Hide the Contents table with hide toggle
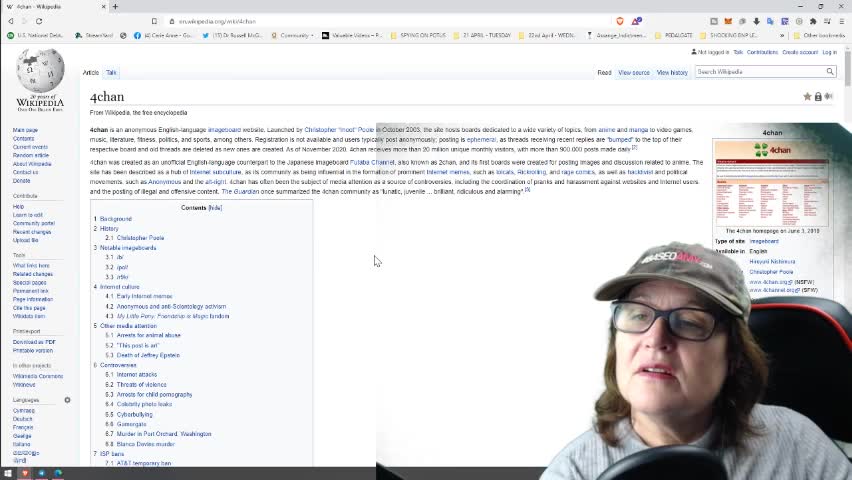Image resolution: width=852 pixels, height=480 pixels. 215,208
